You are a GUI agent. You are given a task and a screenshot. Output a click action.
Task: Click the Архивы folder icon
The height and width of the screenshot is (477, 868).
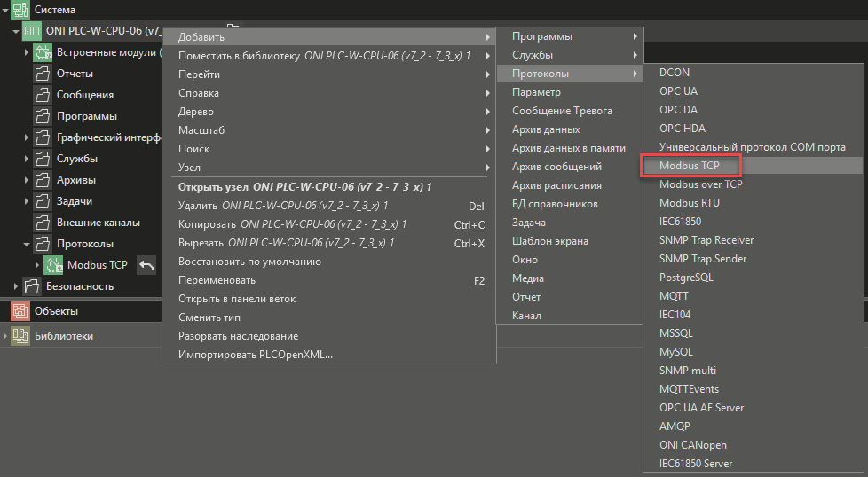42,180
